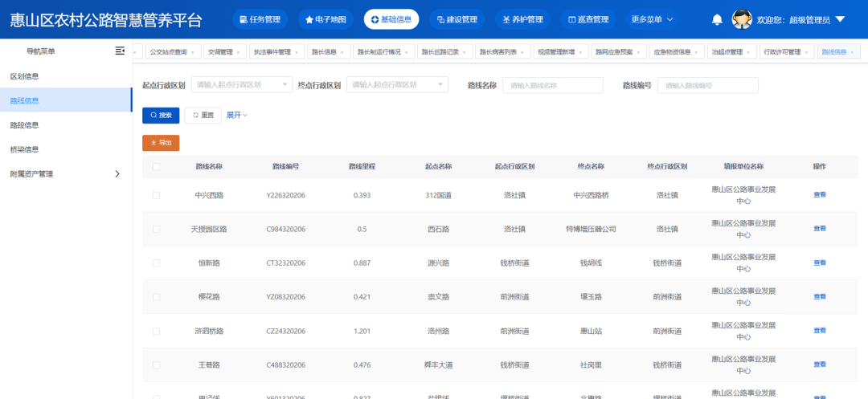
Task: Open the notification bell
Action: point(717,19)
